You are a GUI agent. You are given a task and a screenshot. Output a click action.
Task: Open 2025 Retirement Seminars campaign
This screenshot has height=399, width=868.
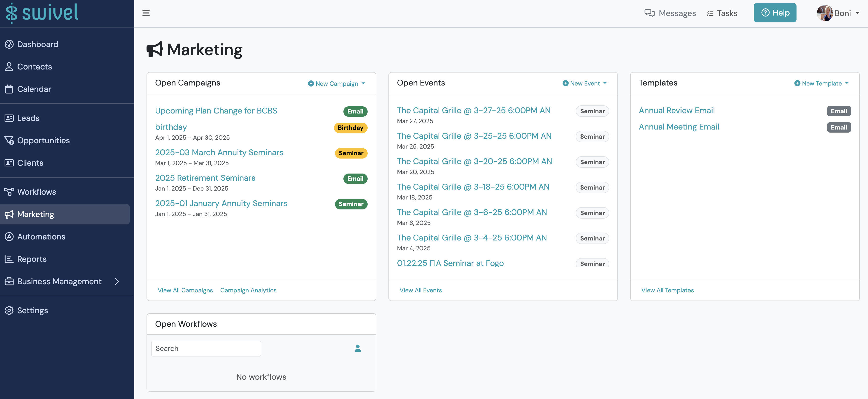tap(205, 178)
